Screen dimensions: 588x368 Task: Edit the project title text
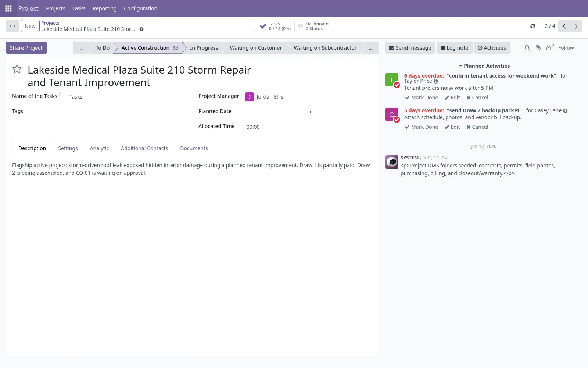point(139,76)
